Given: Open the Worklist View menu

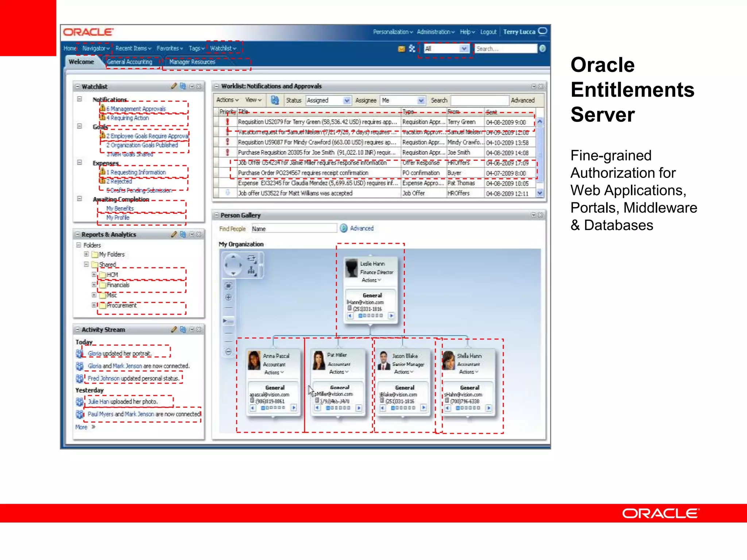Looking at the screenshot, I should (253, 100).
